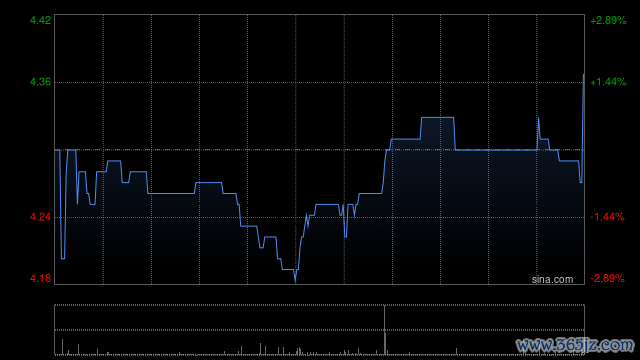The width and height of the screenshot is (640, 360).
Task: Click the price line's final spike peak
Action: pyautogui.click(x=583, y=75)
